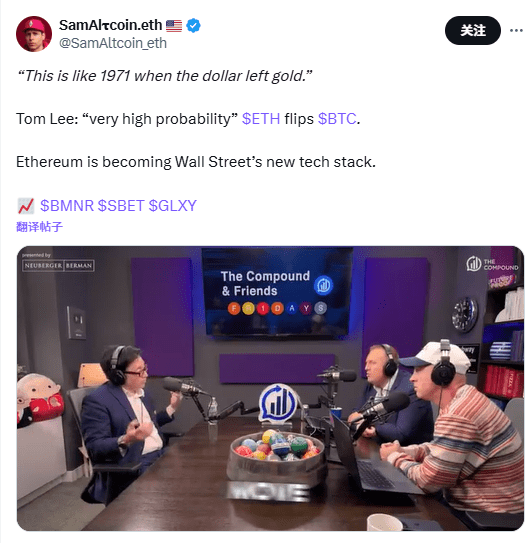530x543 pixels.
Task: Click the Neuberger Berman logo in video
Action: (x=58, y=266)
